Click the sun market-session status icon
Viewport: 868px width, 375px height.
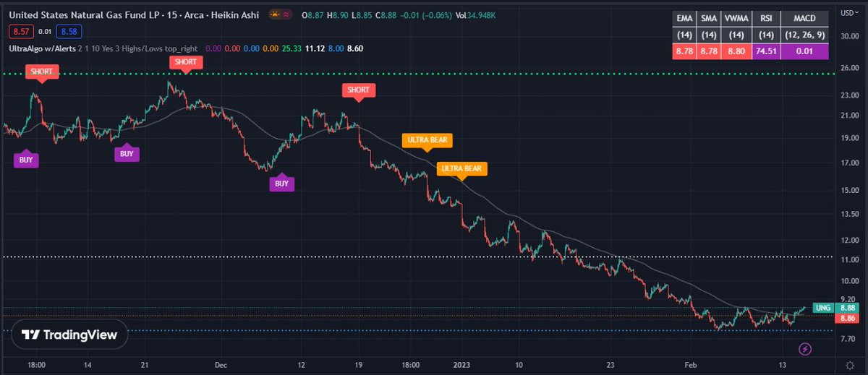point(275,14)
